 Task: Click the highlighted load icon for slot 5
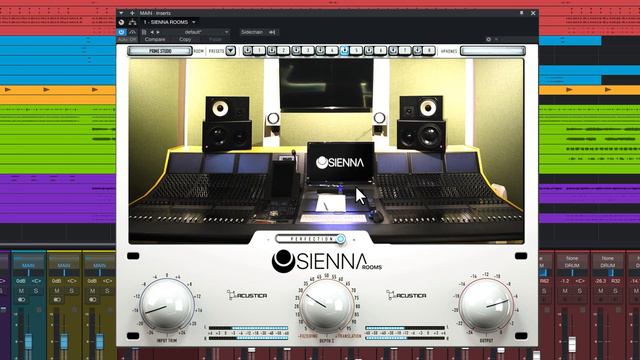[x=344, y=51]
